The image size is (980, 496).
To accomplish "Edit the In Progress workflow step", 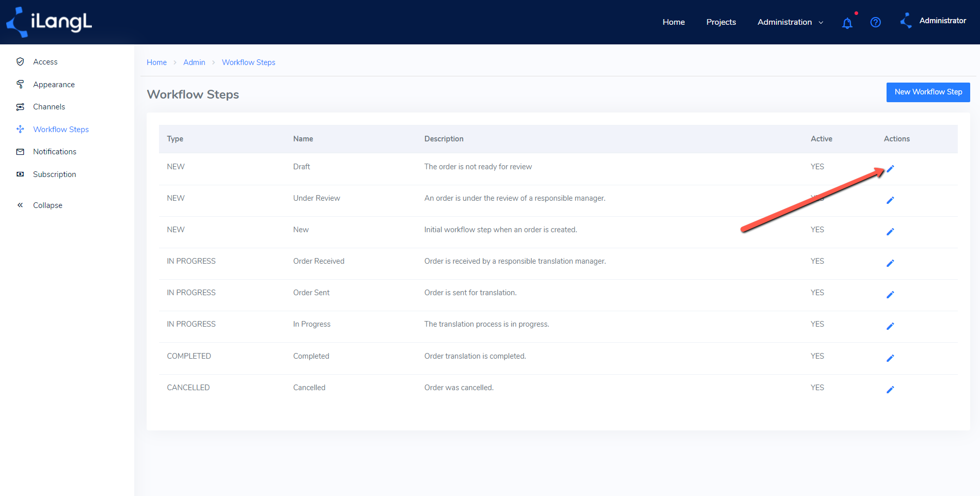I will (890, 326).
